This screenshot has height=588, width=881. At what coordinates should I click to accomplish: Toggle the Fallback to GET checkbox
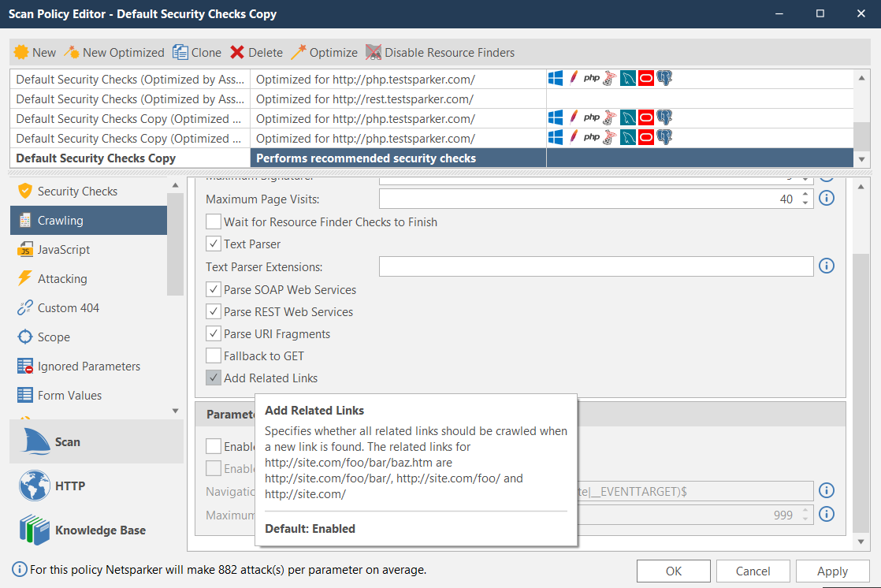coord(214,356)
